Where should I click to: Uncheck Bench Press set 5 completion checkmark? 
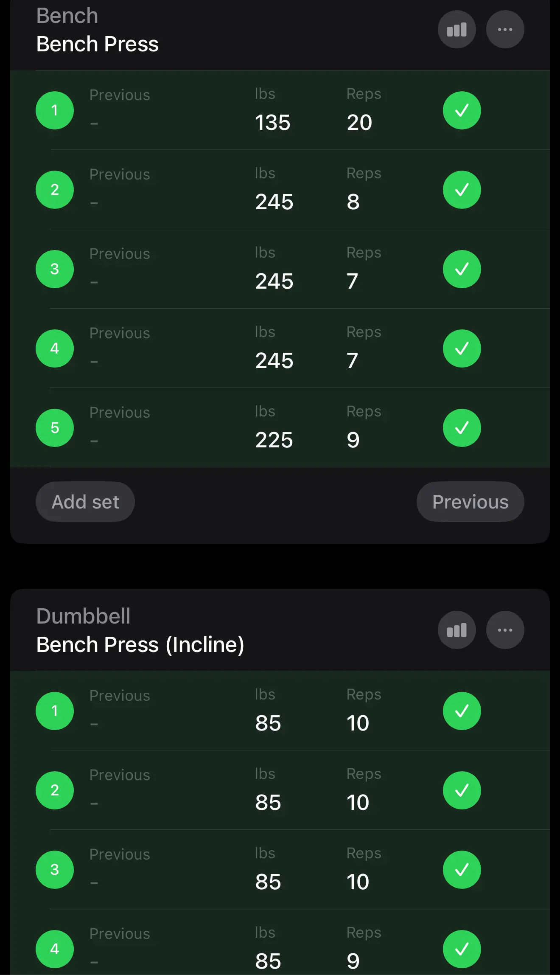(462, 428)
